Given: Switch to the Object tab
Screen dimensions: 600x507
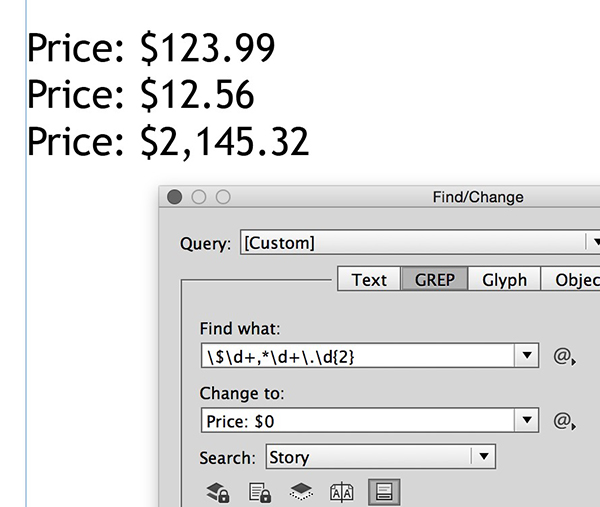Looking at the screenshot, I should coord(571,279).
